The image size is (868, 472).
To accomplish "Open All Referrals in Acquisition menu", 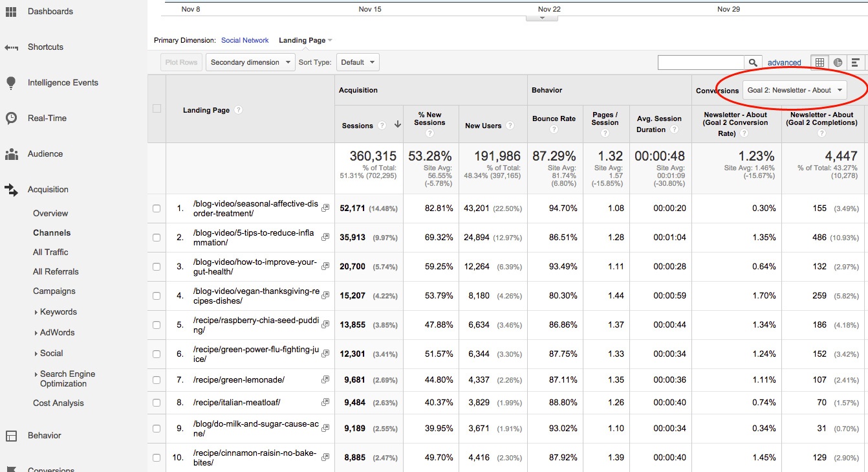I will click(56, 271).
